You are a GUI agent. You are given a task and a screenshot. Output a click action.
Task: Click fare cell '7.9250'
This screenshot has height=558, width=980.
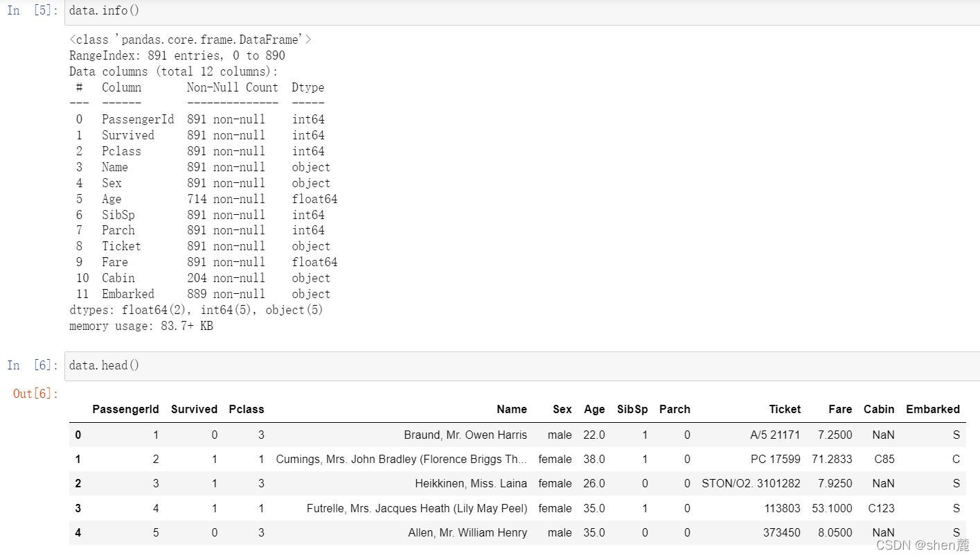[x=835, y=483]
